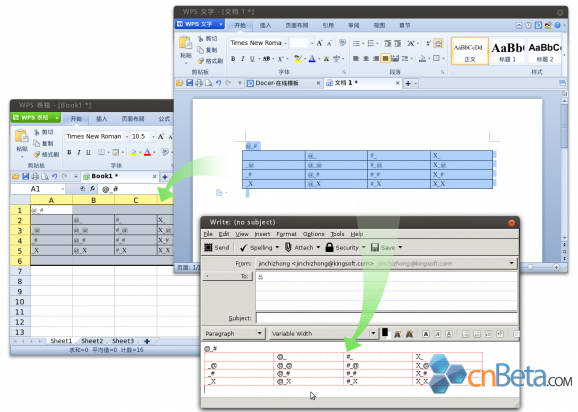Click Print icon in Writer quick access bar
Viewport: 578px width, 412px height.
pyautogui.click(x=199, y=83)
